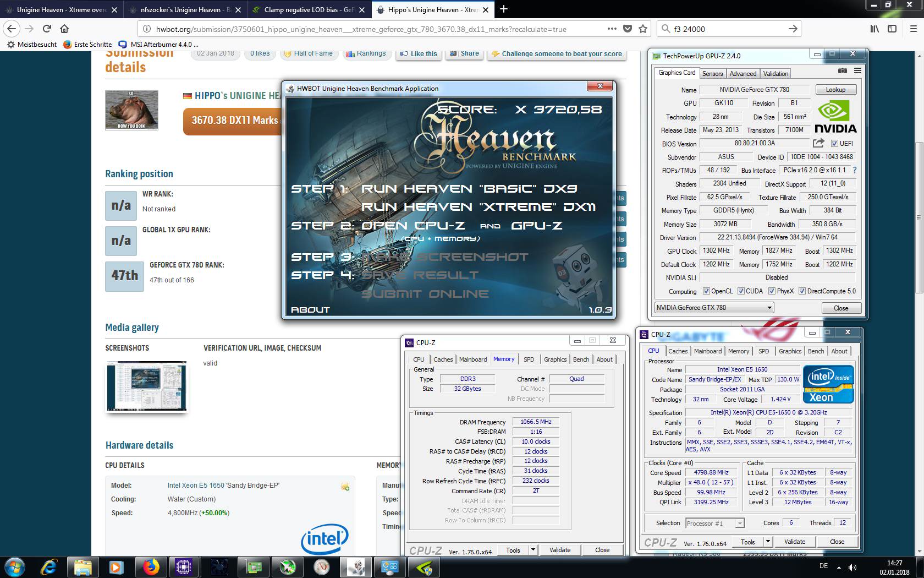924x578 pixels.
Task: Open the Firefox home page icon
Action: [64, 29]
